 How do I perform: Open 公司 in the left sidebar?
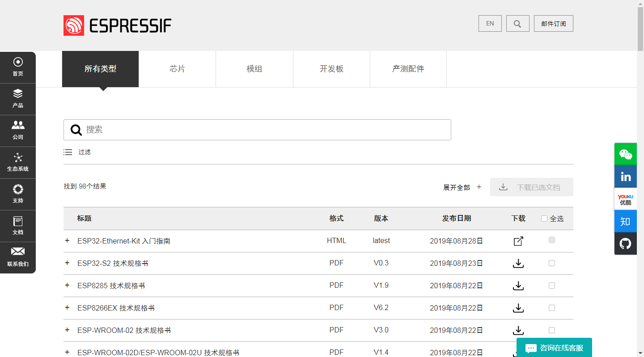[18, 131]
